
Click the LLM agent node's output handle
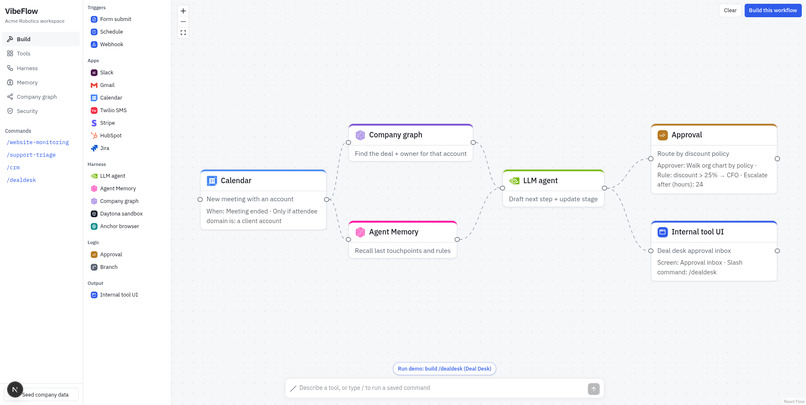604,188
